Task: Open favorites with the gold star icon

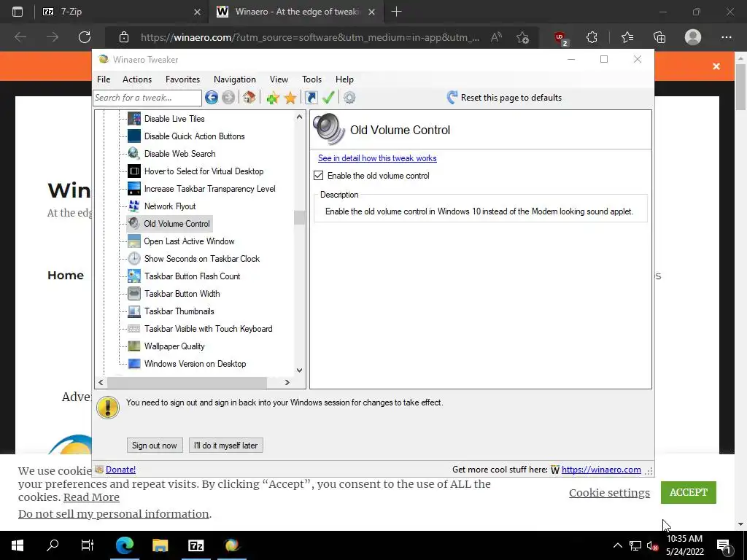Action: (x=290, y=98)
